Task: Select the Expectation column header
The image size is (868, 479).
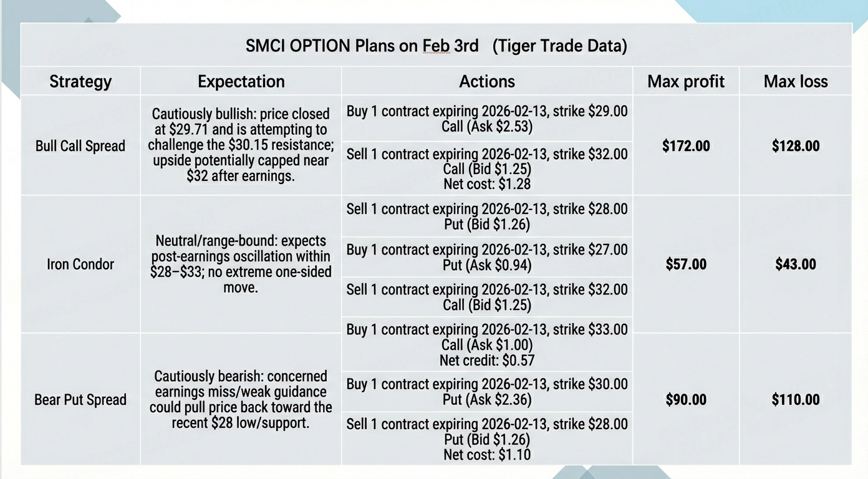Action: click(241, 81)
